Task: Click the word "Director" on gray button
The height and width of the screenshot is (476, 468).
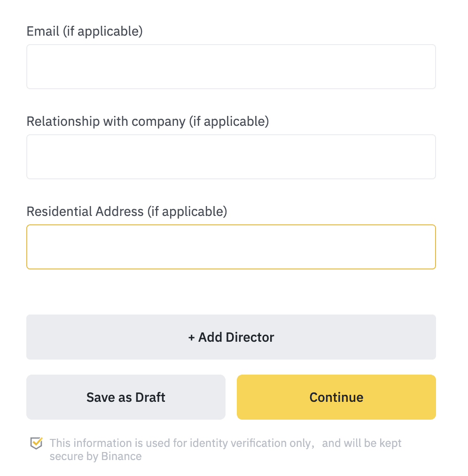Action: [250, 337]
